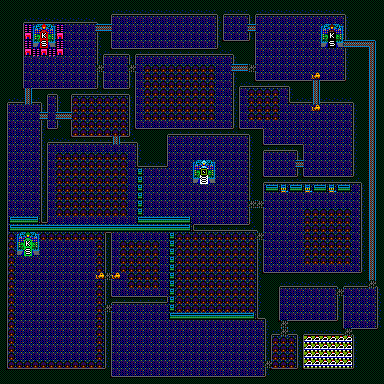Click the long horizontal blue-green bar spanning the middle
Image resolution: width=384 pixels, height=384 pixels.
pos(100,228)
